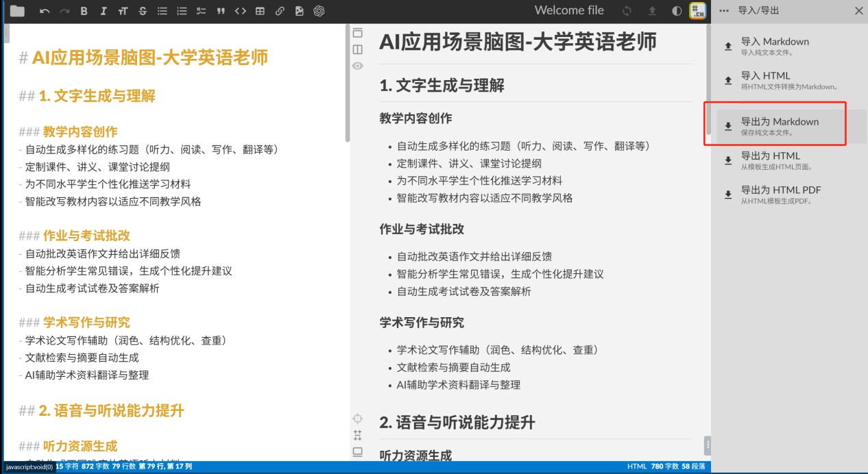Open the ChatGPT assistant icon

coord(319,11)
